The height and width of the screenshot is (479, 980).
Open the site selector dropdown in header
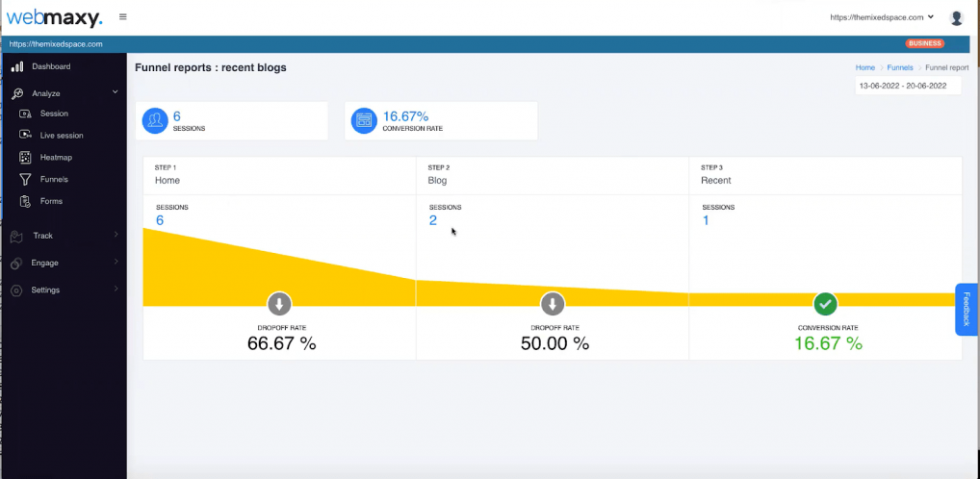click(881, 17)
